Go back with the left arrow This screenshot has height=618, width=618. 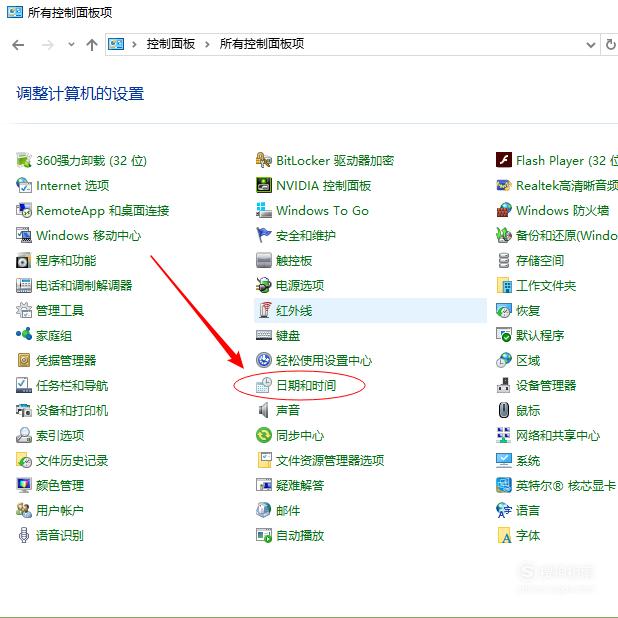click(x=18, y=45)
